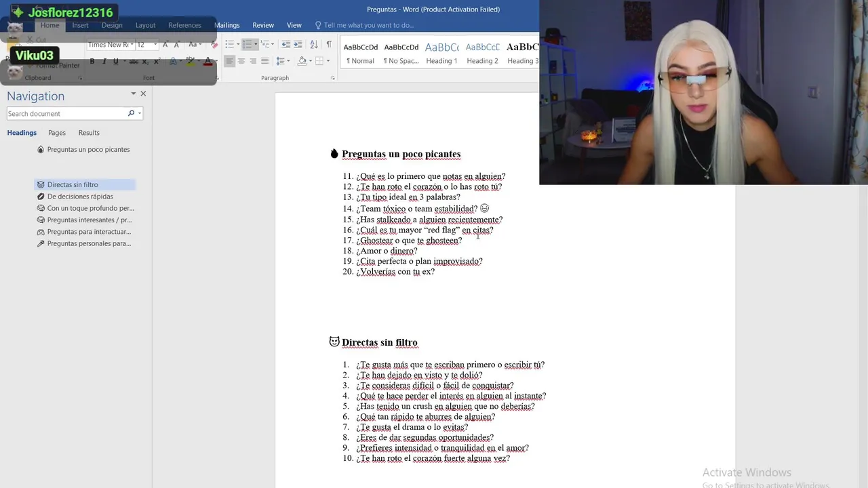This screenshot has height=488, width=868.
Task: Expand Bullets dropdown arrow
Action: [237, 45]
